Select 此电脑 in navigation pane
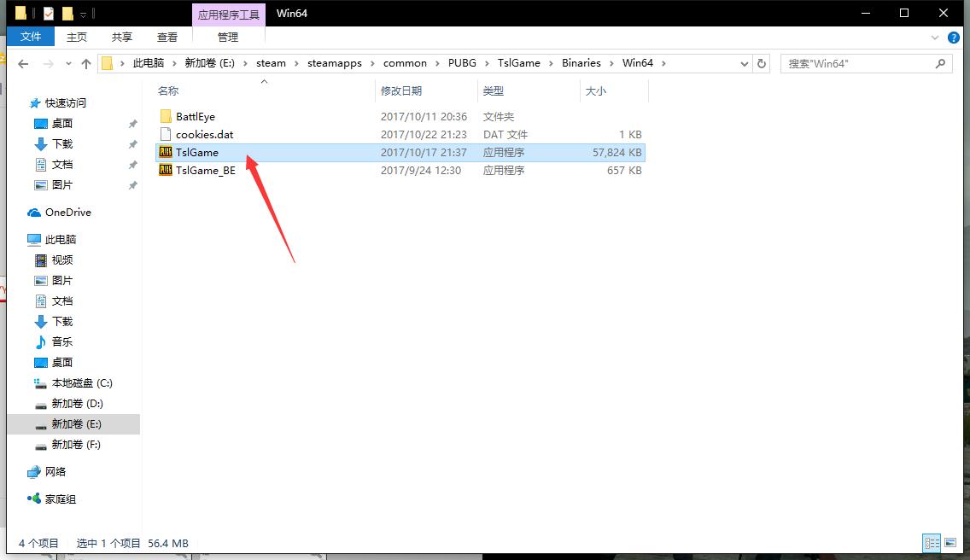This screenshot has width=970, height=560. pos(52,240)
